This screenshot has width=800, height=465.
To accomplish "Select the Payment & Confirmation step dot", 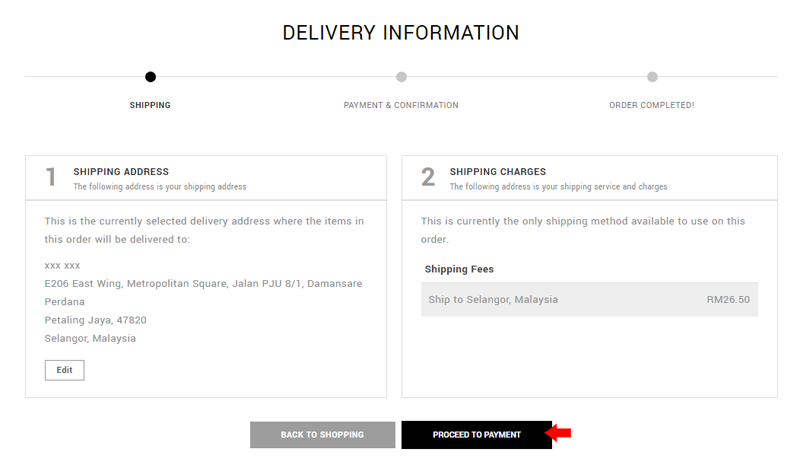I will (x=402, y=77).
